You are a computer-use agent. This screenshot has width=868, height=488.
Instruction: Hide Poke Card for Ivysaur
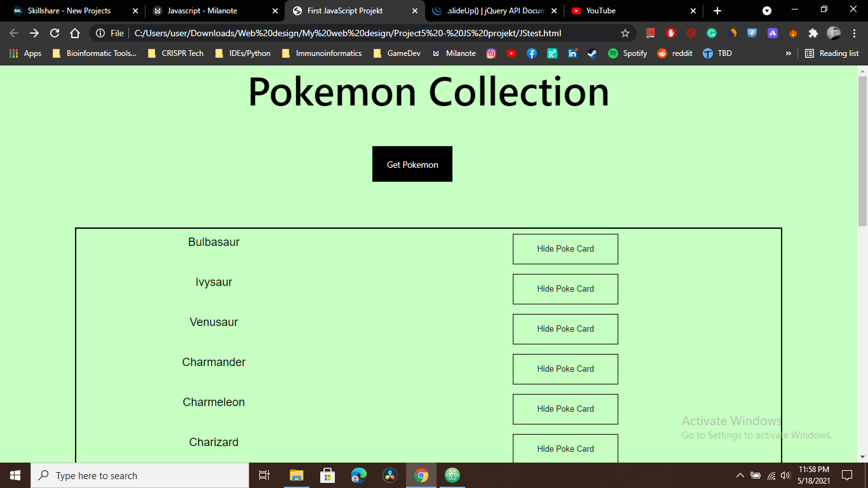pyautogui.click(x=566, y=289)
